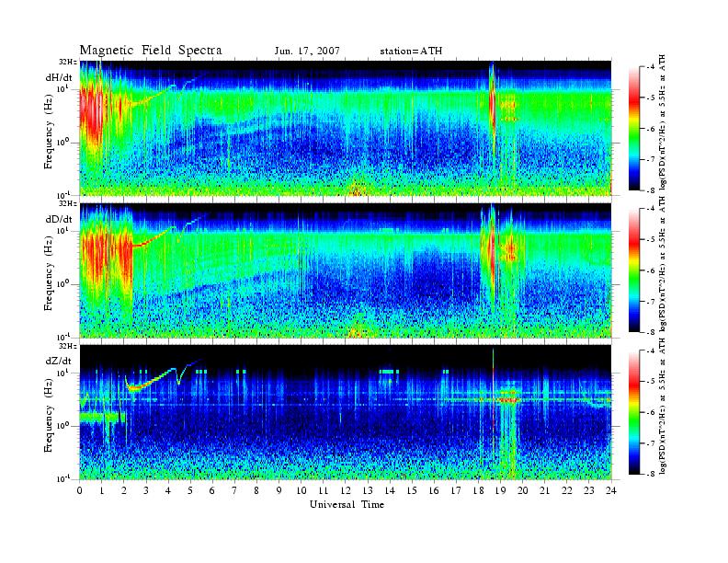
Task: Click hour "2" on the time axis
Action: [x=124, y=490]
